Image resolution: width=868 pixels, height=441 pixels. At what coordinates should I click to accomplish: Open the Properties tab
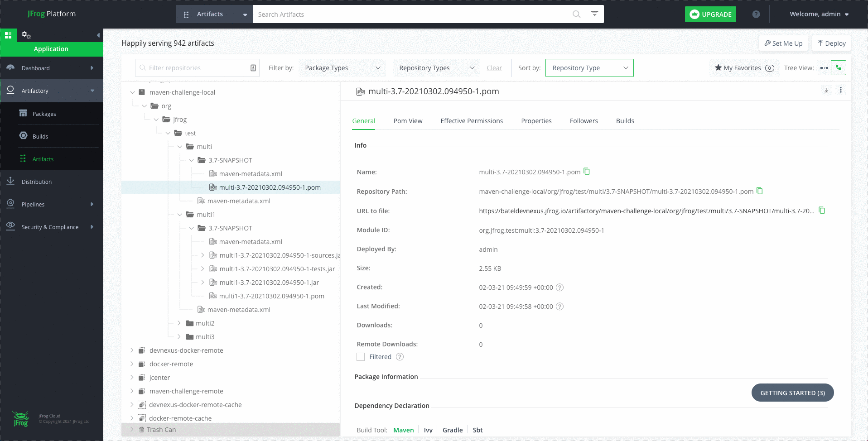536,121
